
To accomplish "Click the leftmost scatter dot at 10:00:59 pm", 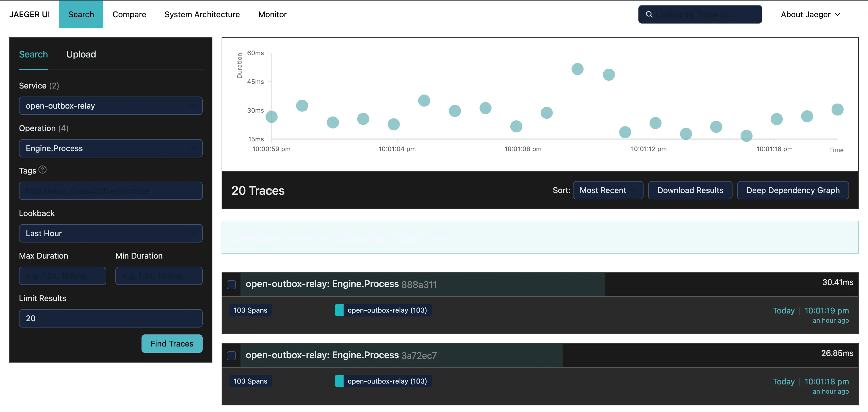I will (x=272, y=117).
